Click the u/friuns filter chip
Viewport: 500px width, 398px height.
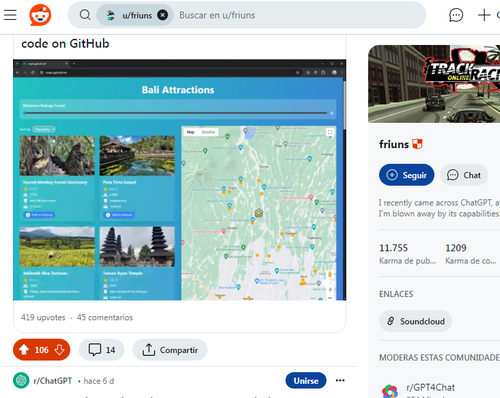135,15
